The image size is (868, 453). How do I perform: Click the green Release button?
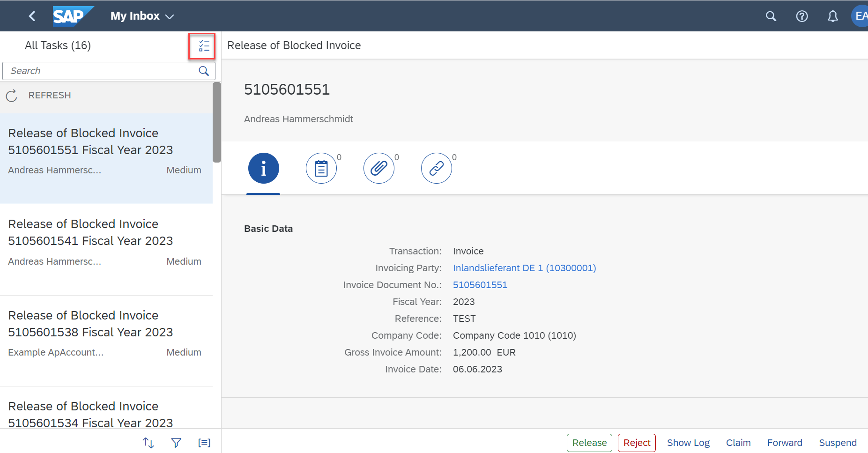[x=589, y=443]
